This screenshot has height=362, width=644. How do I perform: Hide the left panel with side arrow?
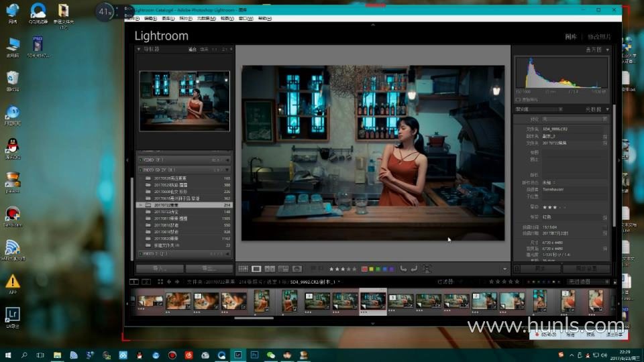tap(127, 160)
